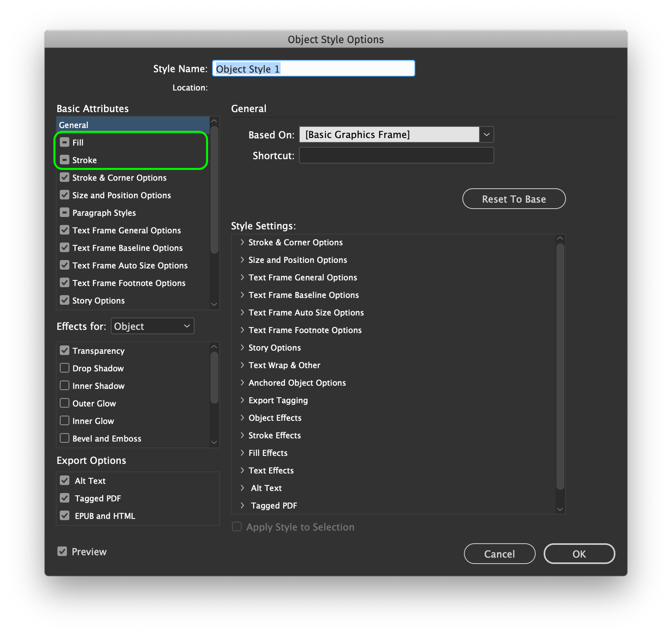
Task: Uncheck Story Options checkbox in Basic Attributes
Action: click(x=65, y=300)
